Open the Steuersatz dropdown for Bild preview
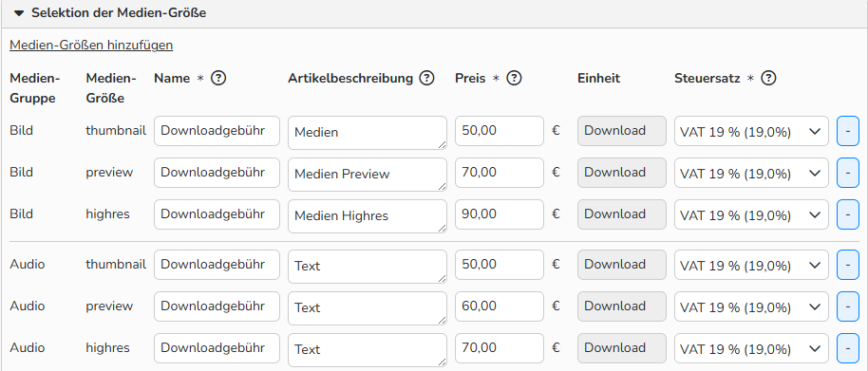The image size is (868, 371). click(751, 173)
